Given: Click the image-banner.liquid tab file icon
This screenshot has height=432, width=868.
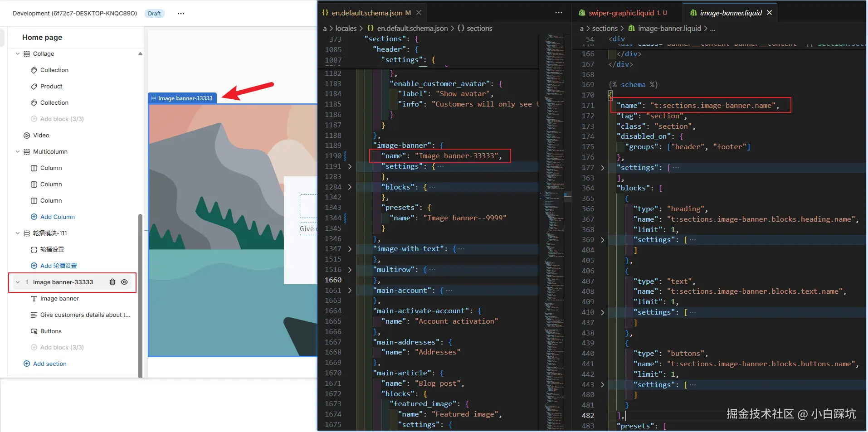Looking at the screenshot, I should coord(693,13).
